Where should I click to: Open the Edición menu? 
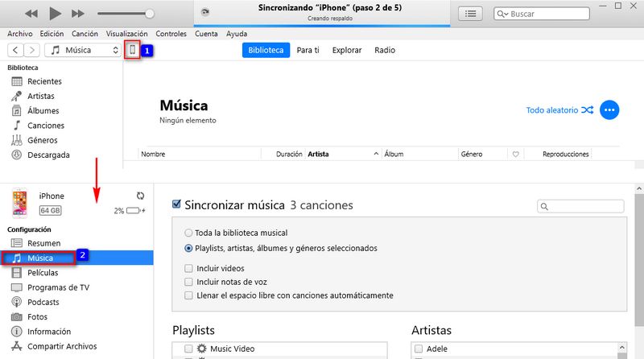point(52,34)
